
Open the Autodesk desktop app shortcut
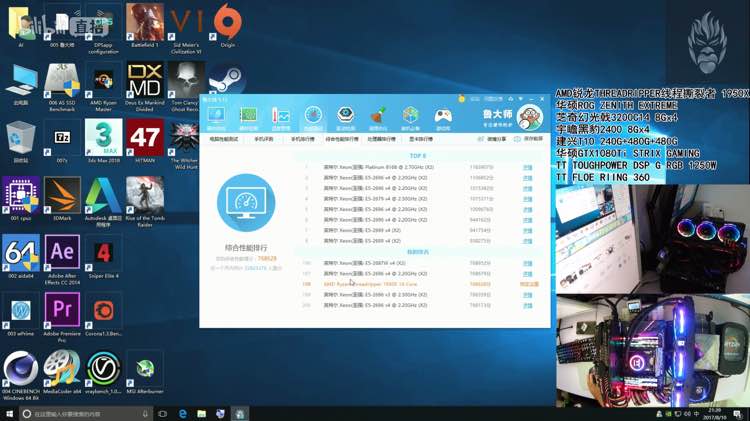[103, 202]
